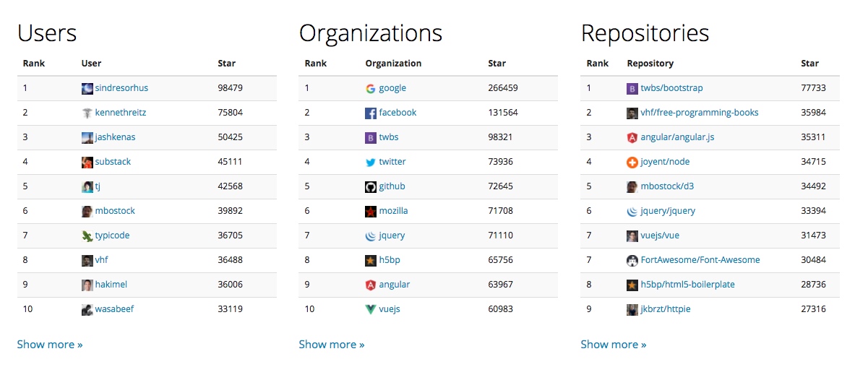Screen dimensions: 868x380
Task: Open jquery/jquery repository link
Action: pos(668,211)
